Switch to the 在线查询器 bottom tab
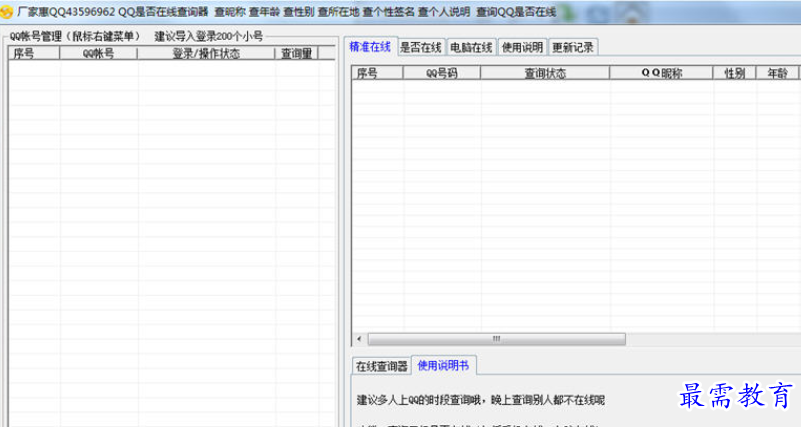801x427 pixels. click(x=382, y=366)
